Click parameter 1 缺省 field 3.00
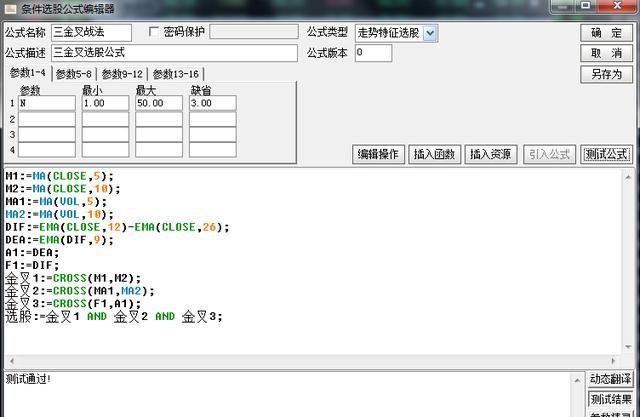The width and height of the screenshot is (640, 417). (x=213, y=103)
